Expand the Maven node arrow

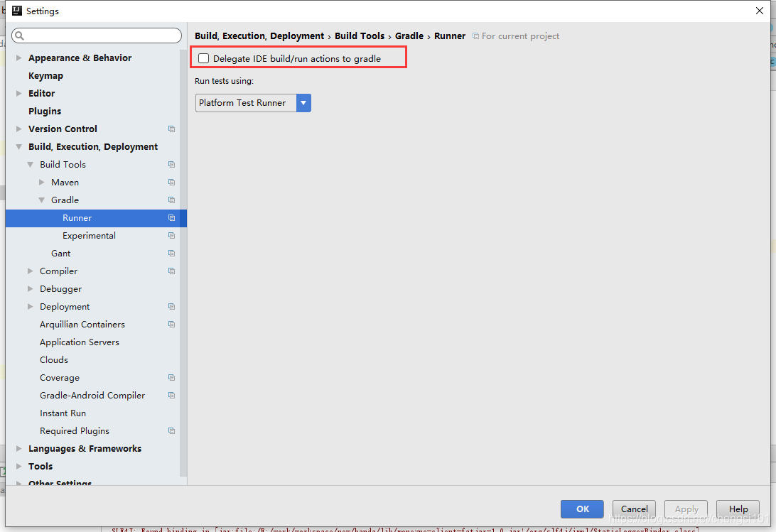(41, 182)
